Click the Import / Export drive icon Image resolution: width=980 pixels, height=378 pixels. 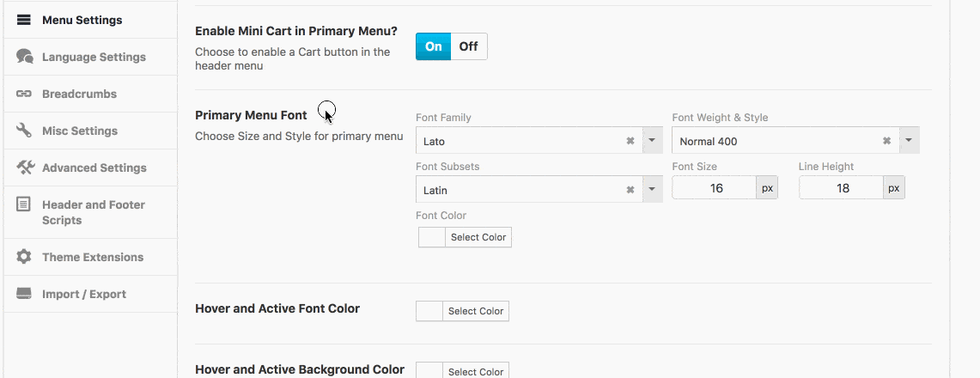click(x=24, y=294)
